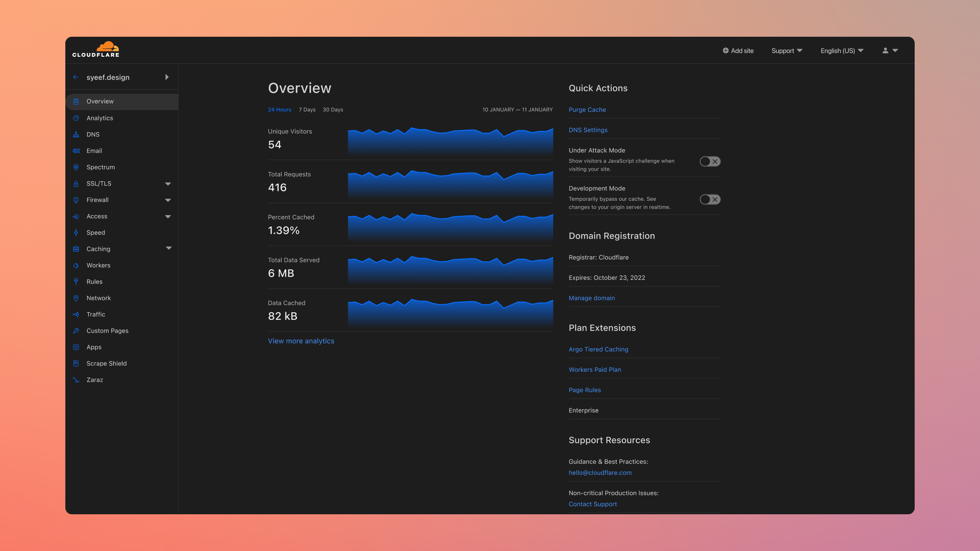
Task: Click the Workers sidebar icon
Action: [76, 265]
